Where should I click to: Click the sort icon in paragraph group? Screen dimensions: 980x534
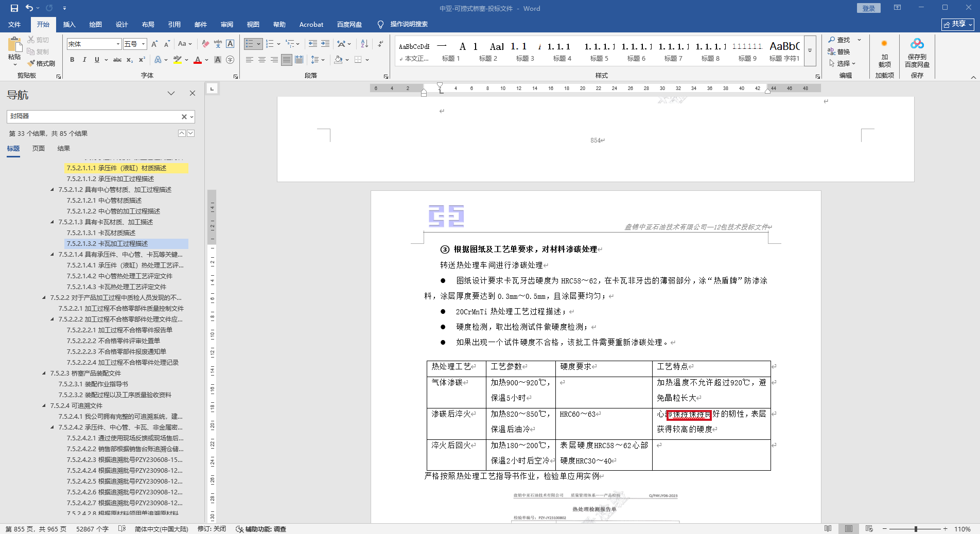[x=364, y=44]
